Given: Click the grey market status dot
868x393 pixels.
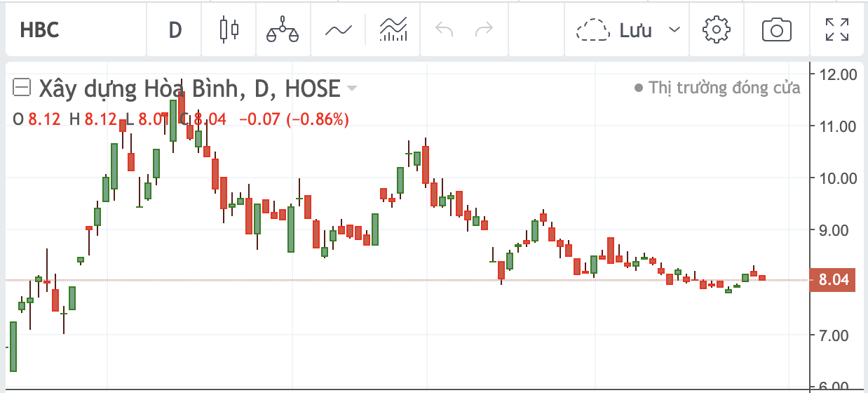Looking at the screenshot, I should [638, 88].
